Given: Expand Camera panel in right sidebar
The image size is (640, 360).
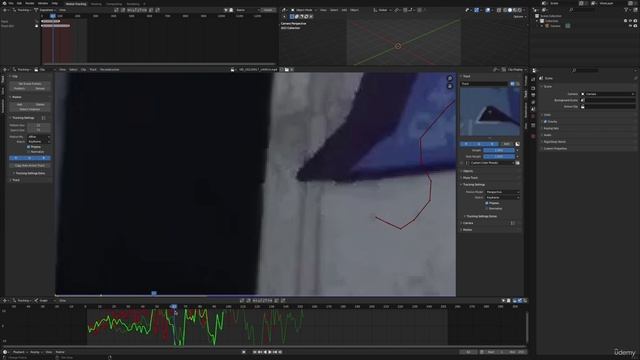Looking at the screenshot, I should point(468,223).
